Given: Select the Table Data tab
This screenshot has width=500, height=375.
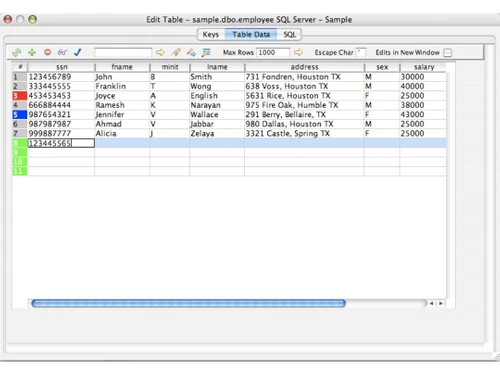Looking at the screenshot, I should 251,34.
